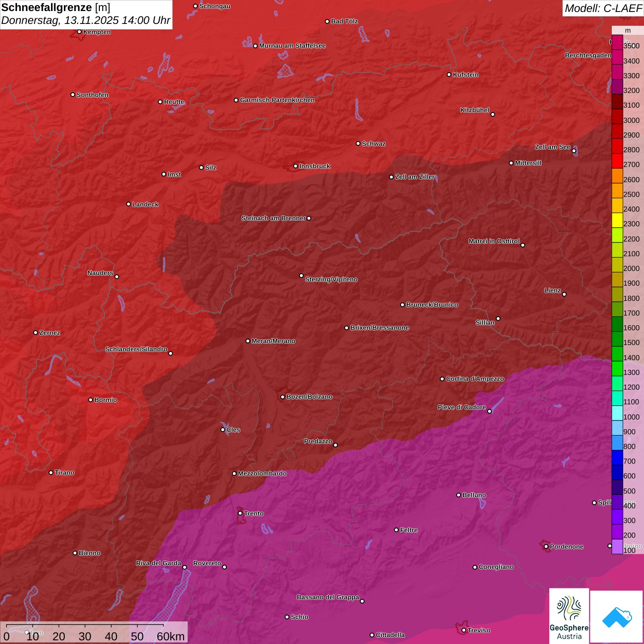The image size is (644, 644).
Task: Choose the Feltre marker
Action: 397,530
